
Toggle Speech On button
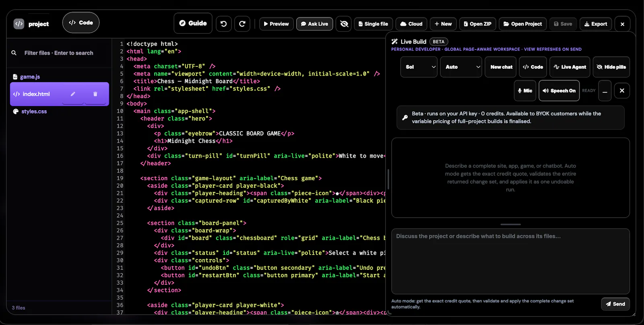coord(559,91)
